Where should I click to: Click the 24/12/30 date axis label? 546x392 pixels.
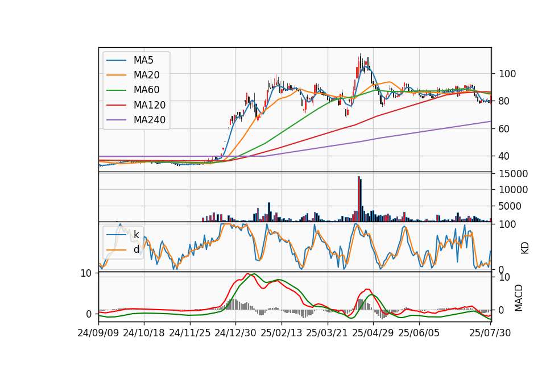(235, 333)
